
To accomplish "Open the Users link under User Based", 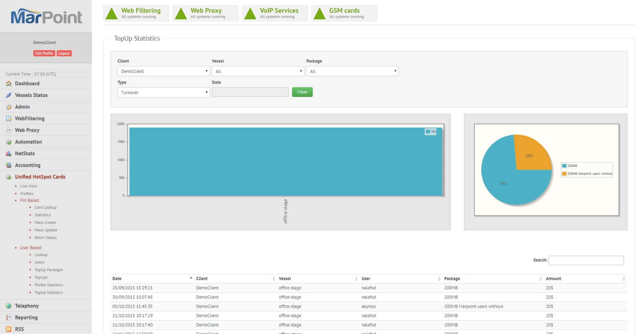I will pyautogui.click(x=39, y=262).
